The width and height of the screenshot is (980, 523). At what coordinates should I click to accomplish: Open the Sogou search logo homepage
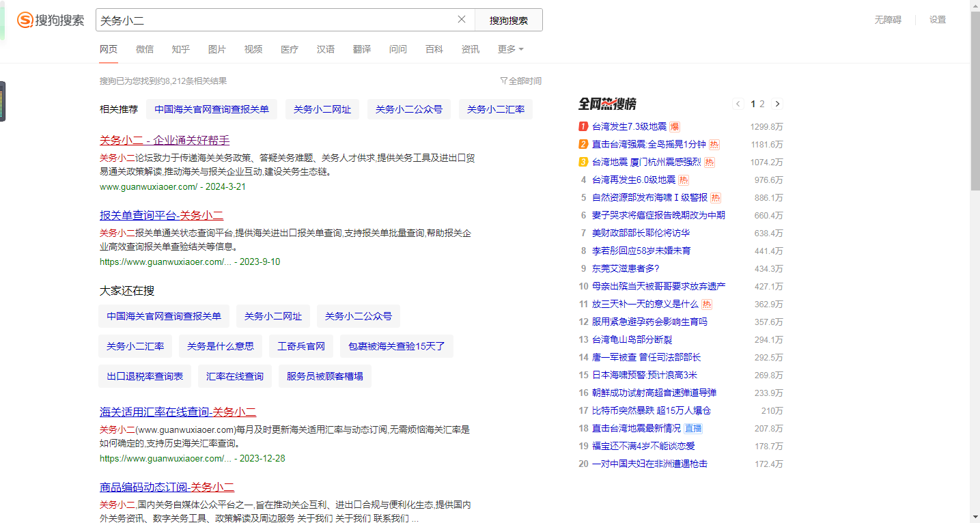[51, 20]
